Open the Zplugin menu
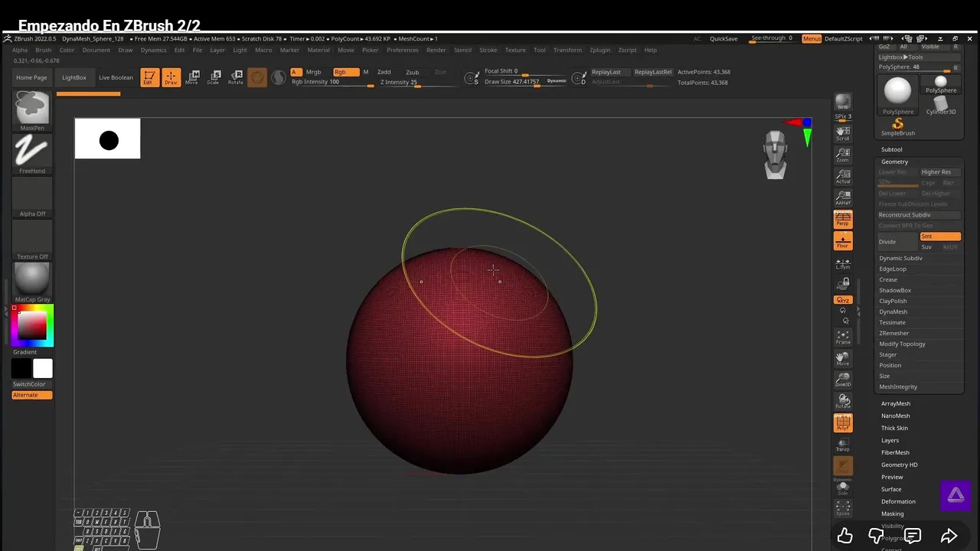Viewport: 980px width, 551px height. (x=600, y=50)
